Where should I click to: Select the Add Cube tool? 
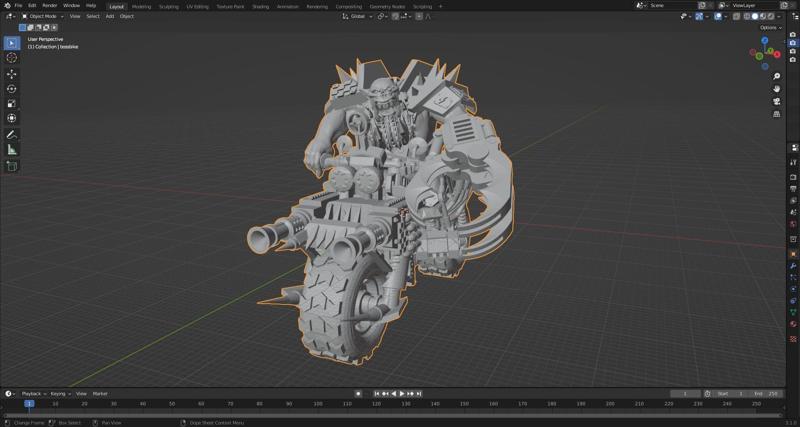click(12, 166)
